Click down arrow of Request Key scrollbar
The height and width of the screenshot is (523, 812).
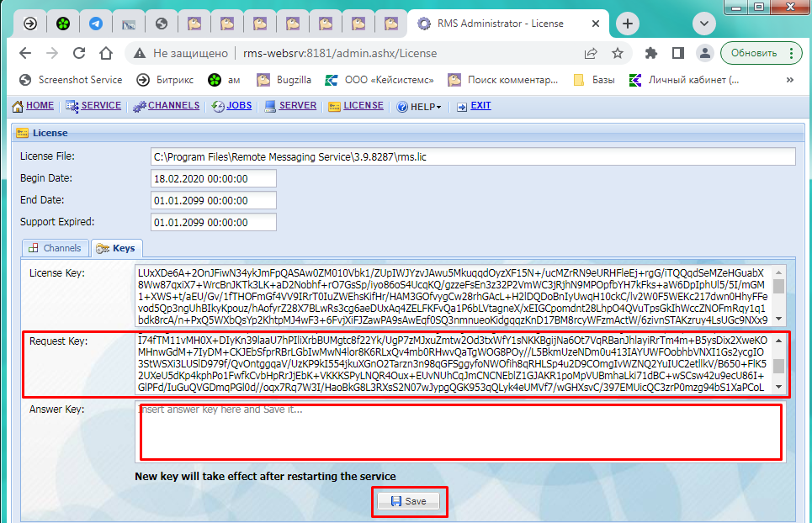click(x=779, y=387)
